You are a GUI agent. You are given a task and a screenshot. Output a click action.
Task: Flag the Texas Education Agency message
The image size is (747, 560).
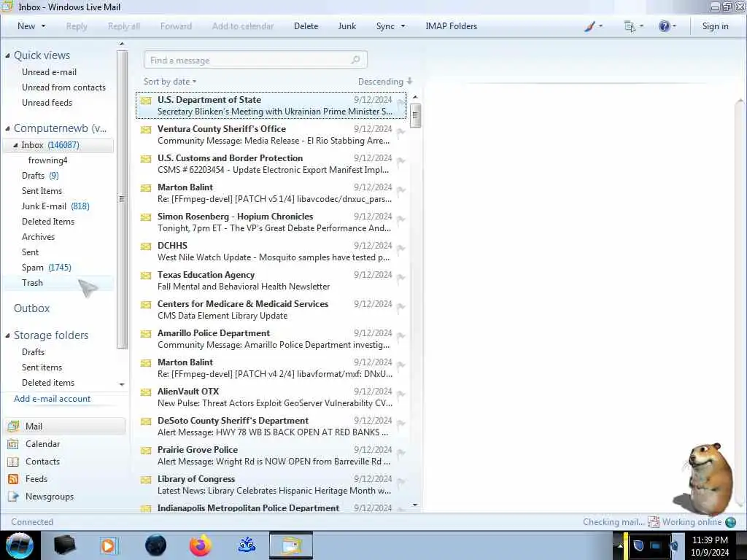pyautogui.click(x=400, y=278)
